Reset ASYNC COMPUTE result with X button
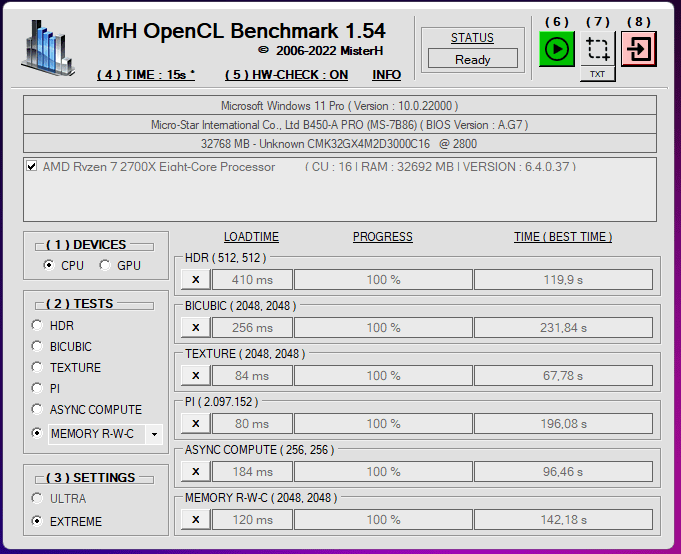 [196, 472]
